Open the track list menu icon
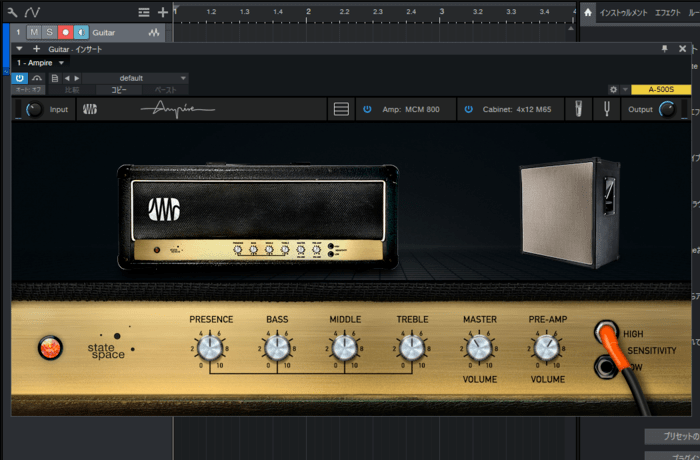The width and height of the screenshot is (700, 460). 144,12
